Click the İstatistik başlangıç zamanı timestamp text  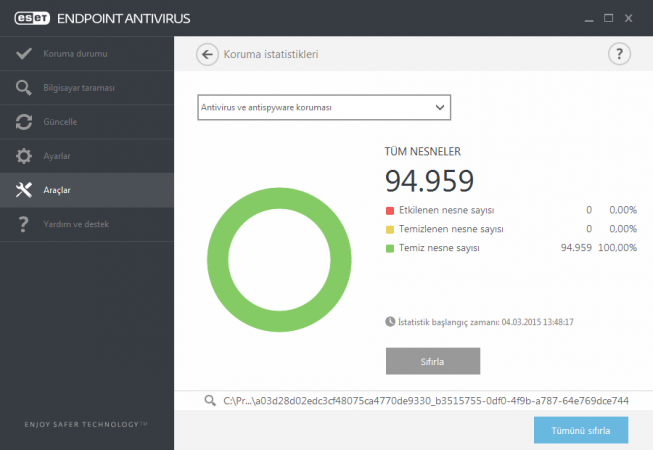click(x=486, y=322)
